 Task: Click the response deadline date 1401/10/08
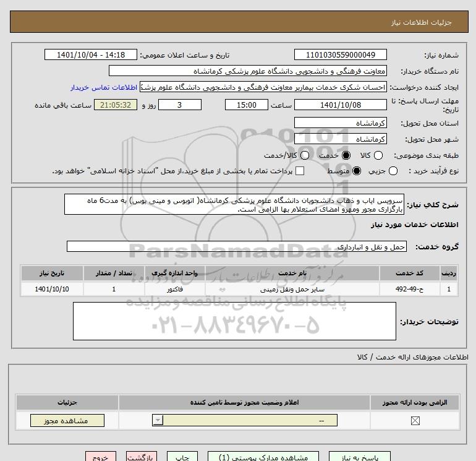click(340, 105)
